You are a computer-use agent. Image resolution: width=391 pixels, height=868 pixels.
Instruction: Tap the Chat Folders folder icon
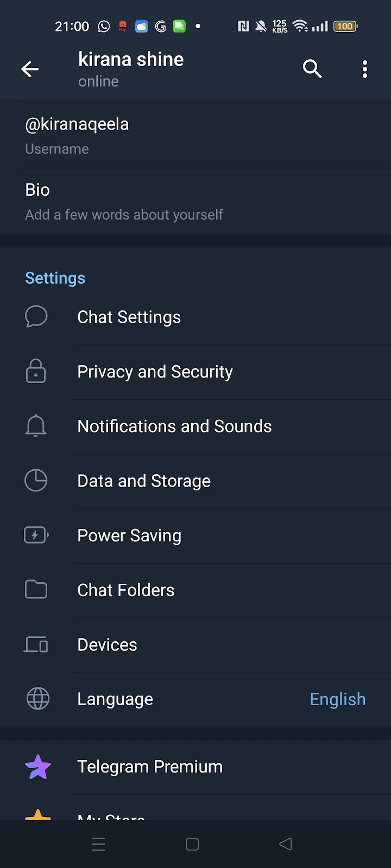pos(36,590)
